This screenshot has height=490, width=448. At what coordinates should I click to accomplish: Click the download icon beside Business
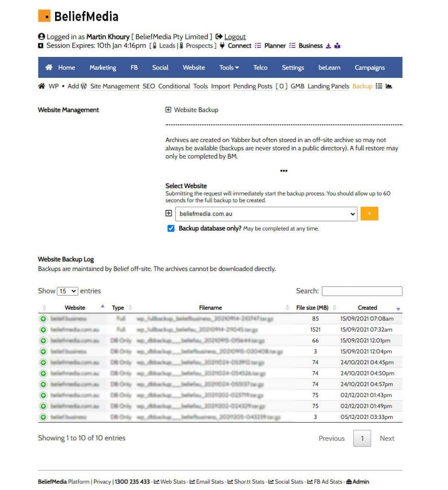tap(328, 46)
